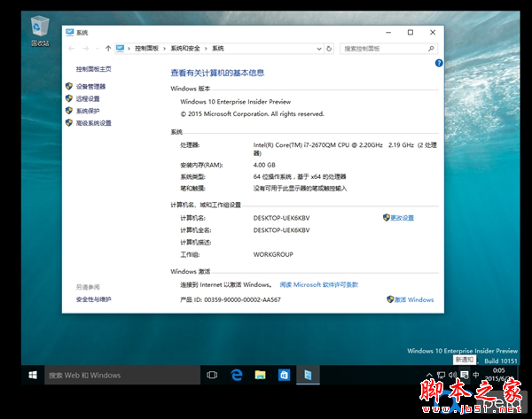This screenshot has width=532, height=419.
Task: Click the blue help question mark icon
Action: [x=439, y=63]
